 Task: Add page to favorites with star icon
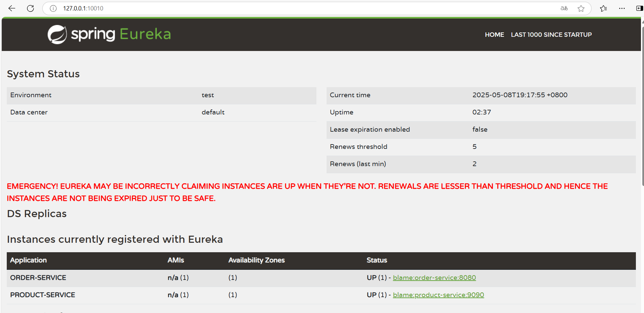[x=581, y=8]
